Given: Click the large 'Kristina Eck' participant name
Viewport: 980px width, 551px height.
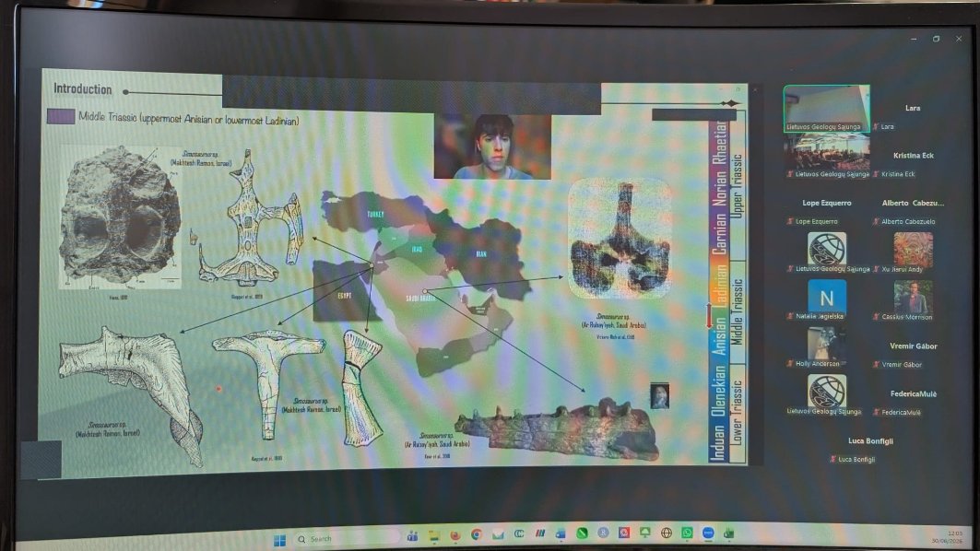Looking at the screenshot, I should pyautogui.click(x=913, y=156).
